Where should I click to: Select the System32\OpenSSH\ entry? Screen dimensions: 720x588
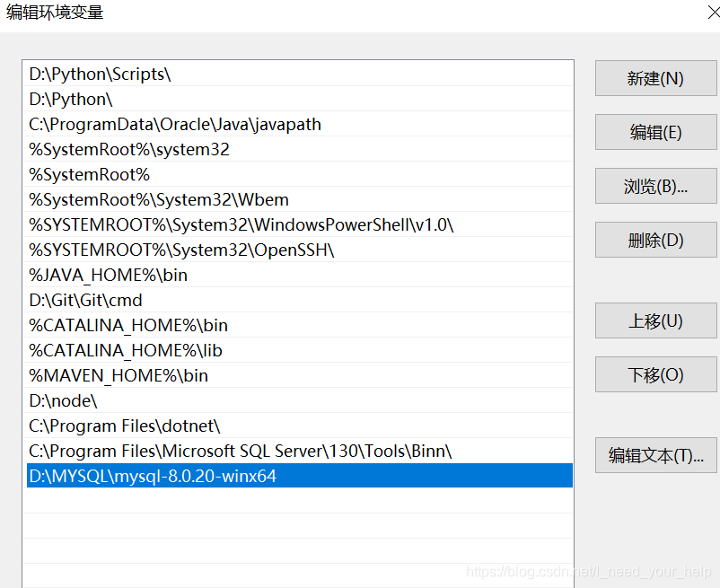pos(298,250)
